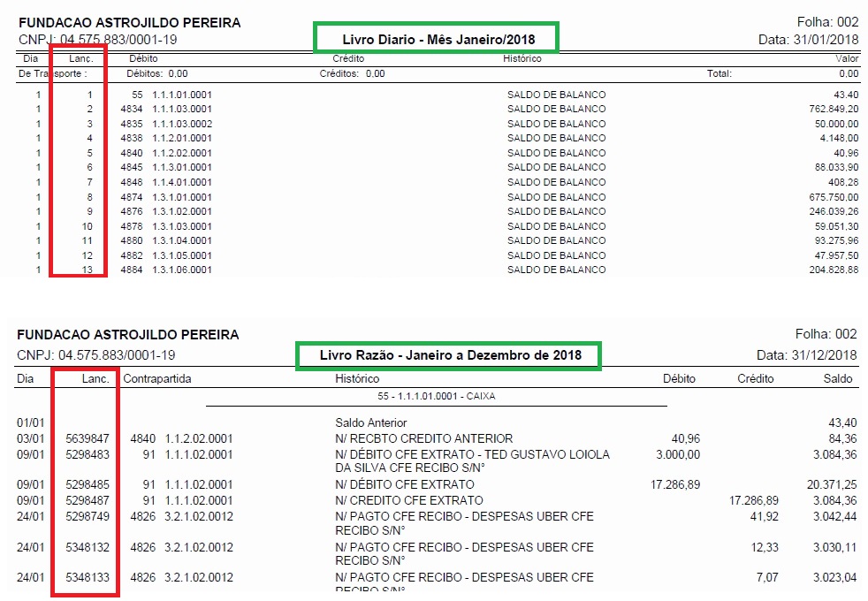Click the "Total:" label in Livro Diario
The width and height of the screenshot is (868, 601).
click(720, 73)
